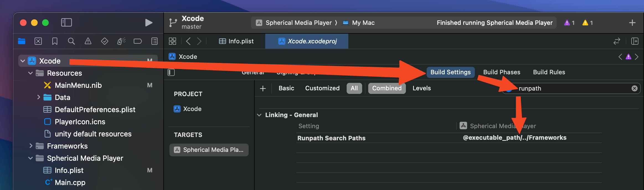The width and height of the screenshot is (644, 190).
Task: Expand the Data folder
Action: pos(38,97)
